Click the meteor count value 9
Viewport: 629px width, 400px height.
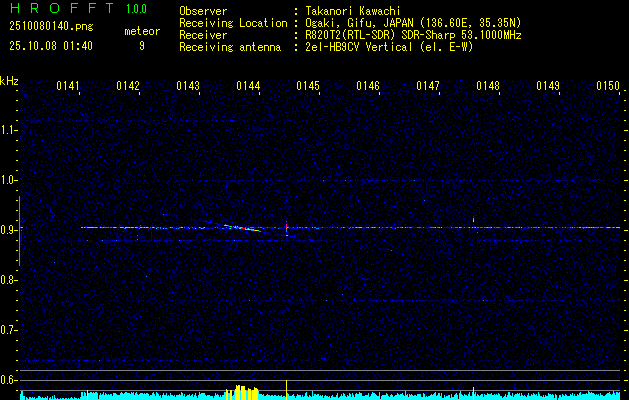(142, 46)
